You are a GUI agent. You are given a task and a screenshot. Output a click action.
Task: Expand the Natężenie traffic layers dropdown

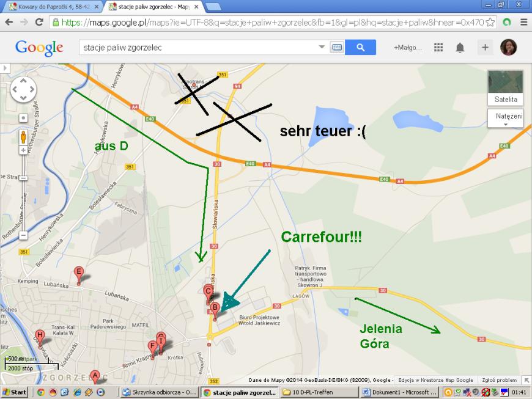[x=505, y=118]
